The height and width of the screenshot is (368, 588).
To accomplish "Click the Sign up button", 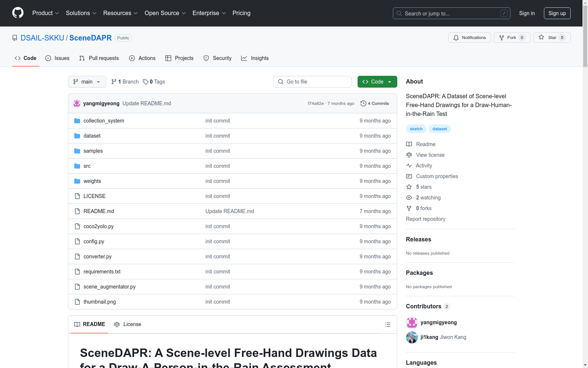I will (x=557, y=13).
